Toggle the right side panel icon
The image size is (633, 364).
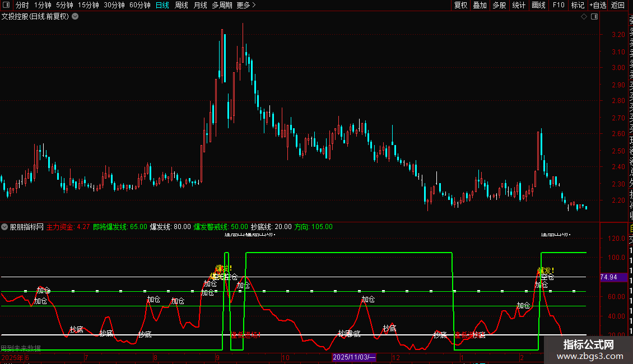click(x=594, y=17)
